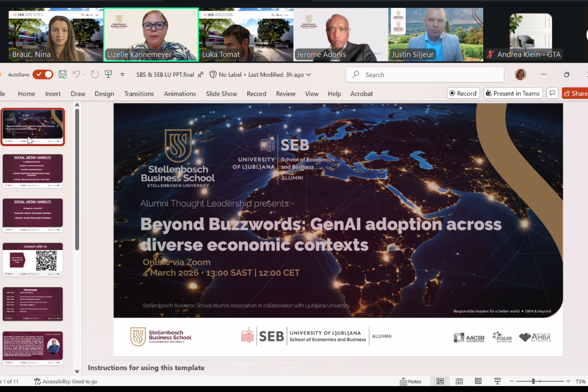Open the user account profile picture
The image size is (588, 392).
(x=520, y=74)
